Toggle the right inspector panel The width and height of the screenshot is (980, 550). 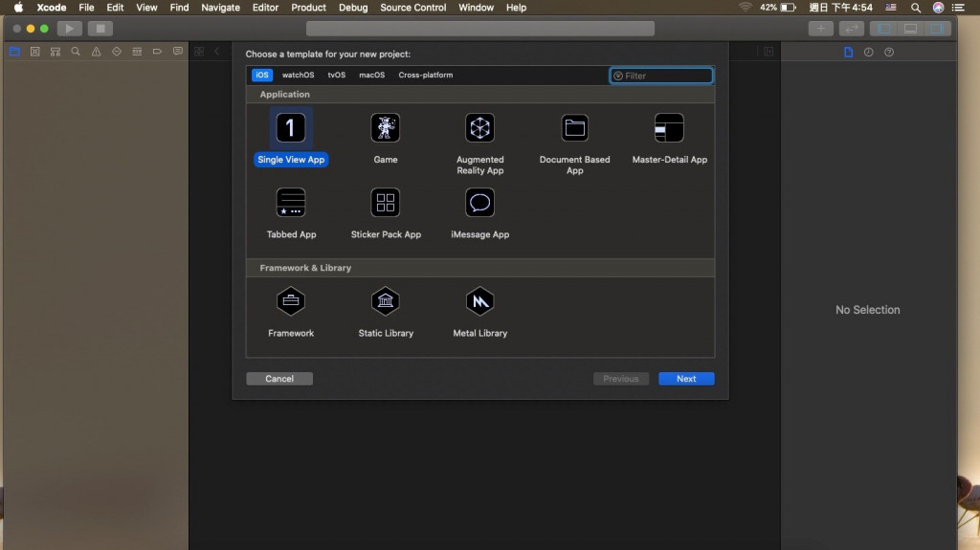938,29
